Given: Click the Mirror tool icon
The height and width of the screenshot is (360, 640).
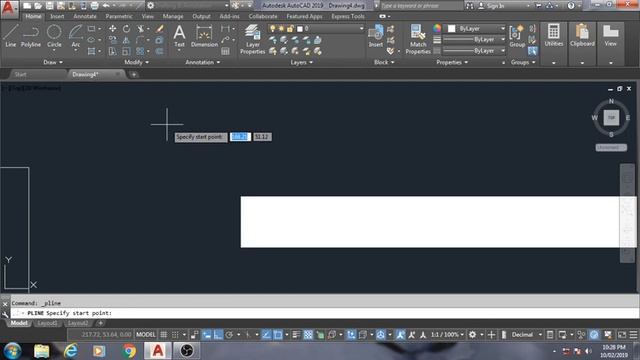Looking at the screenshot, I should 126,40.
